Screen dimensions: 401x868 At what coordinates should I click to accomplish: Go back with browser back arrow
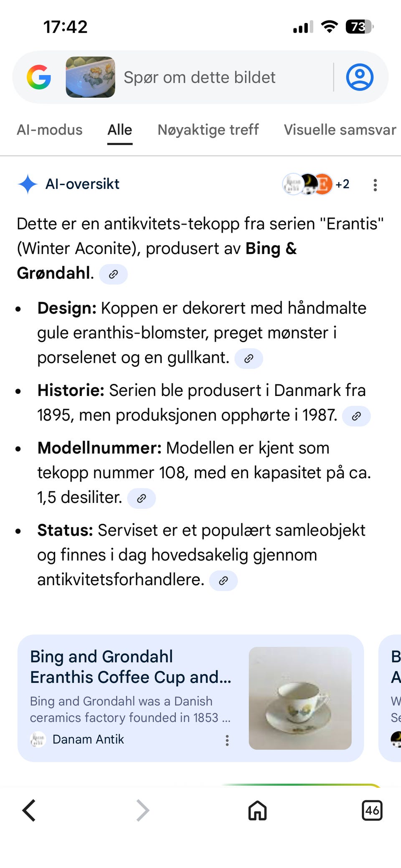point(29,810)
